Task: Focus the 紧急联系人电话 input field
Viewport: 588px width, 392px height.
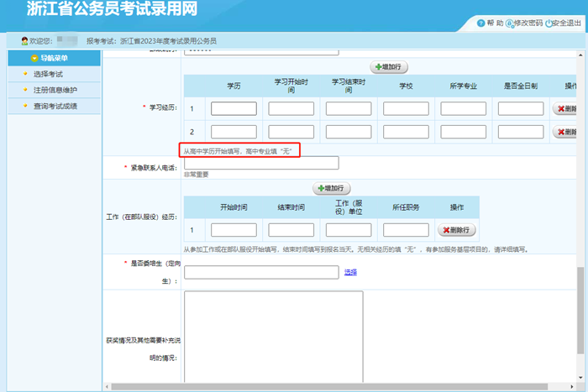Action: [x=261, y=163]
